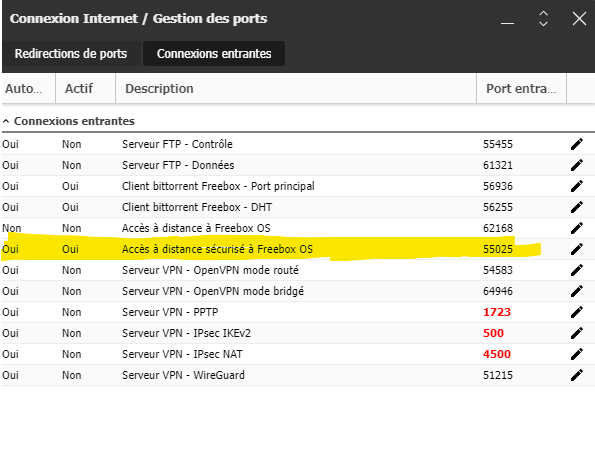
Task: Edit the Serveur FTP - Données entry
Action: point(576,165)
